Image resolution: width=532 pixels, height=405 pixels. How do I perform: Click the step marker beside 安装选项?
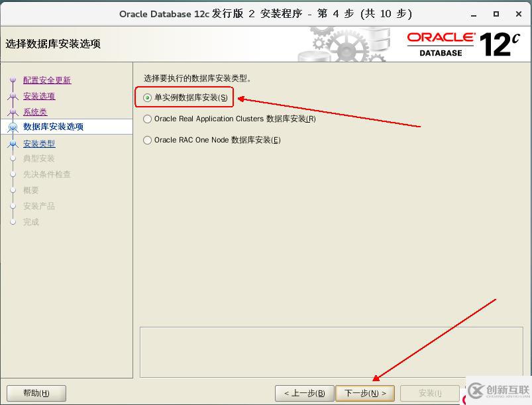coord(13,96)
